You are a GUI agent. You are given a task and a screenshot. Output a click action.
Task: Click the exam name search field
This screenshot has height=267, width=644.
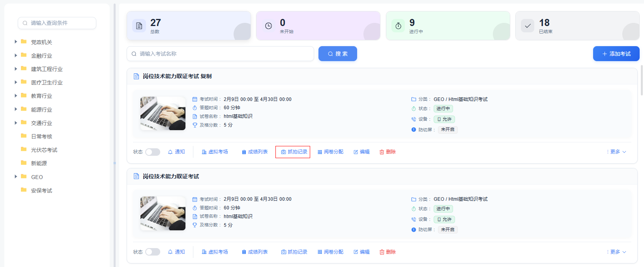coord(220,54)
